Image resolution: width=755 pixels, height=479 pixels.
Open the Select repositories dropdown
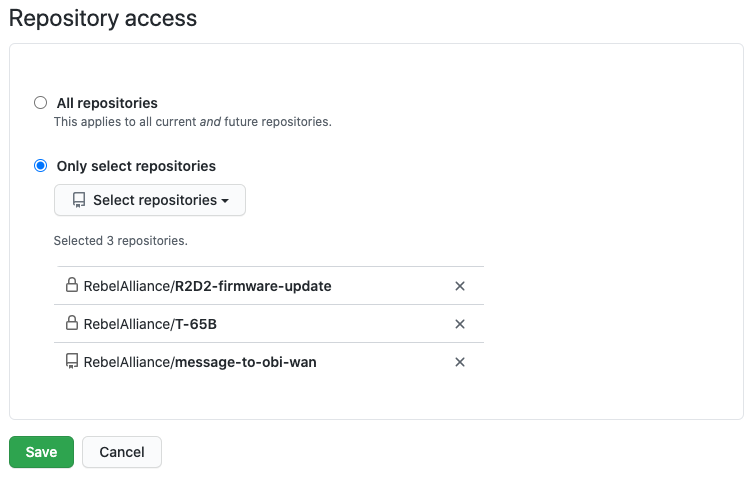[x=150, y=200]
